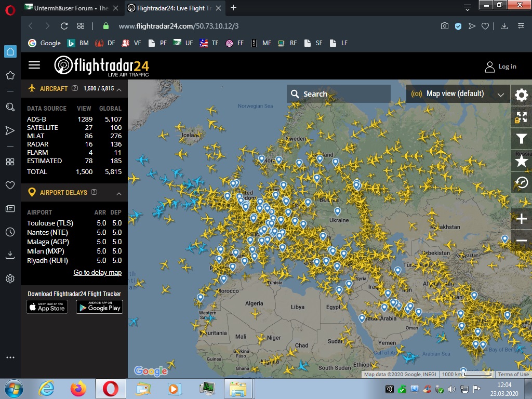Collapse the Airport Delays panel chevron

point(119,193)
